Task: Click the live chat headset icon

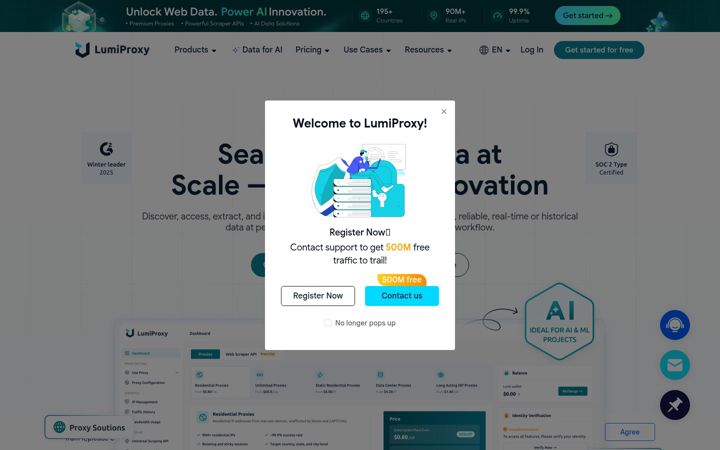Action: 675,325
